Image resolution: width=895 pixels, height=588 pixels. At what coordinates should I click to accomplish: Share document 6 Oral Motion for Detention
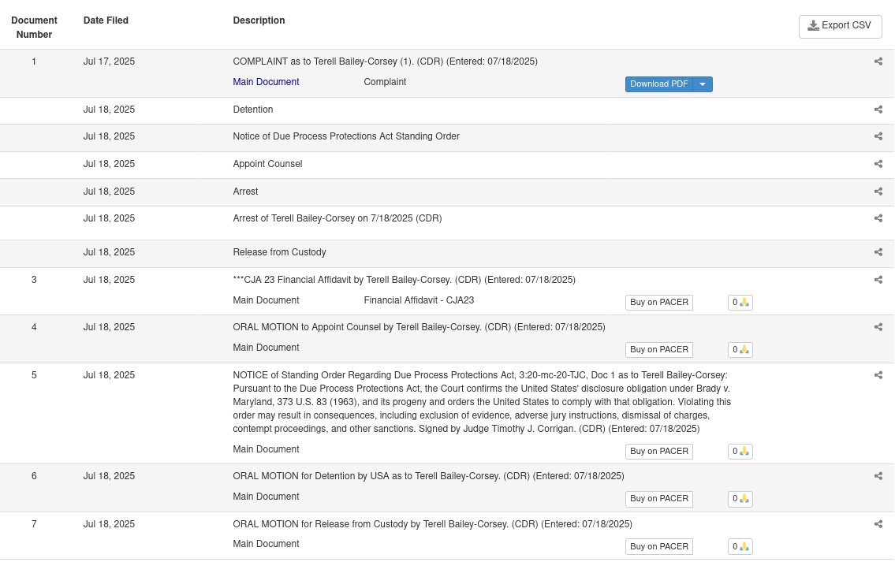(x=878, y=476)
